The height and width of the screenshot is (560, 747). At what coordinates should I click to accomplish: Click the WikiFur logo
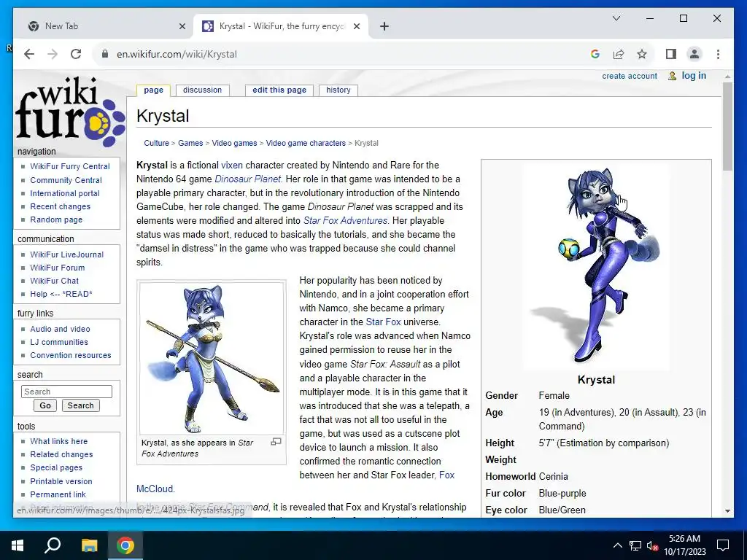(70, 112)
